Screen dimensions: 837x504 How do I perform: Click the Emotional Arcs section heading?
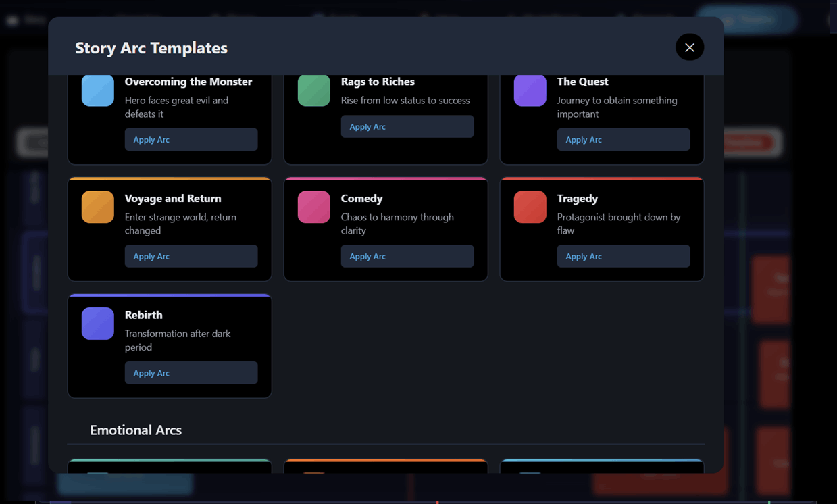pyautogui.click(x=136, y=430)
